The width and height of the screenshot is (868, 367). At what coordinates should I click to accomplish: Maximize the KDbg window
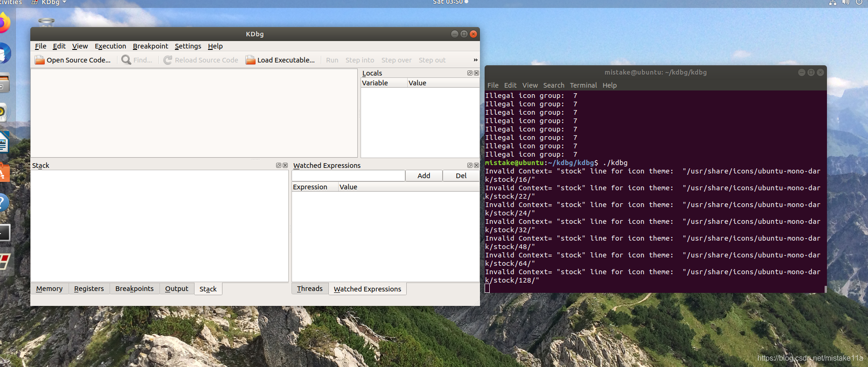[x=464, y=34]
